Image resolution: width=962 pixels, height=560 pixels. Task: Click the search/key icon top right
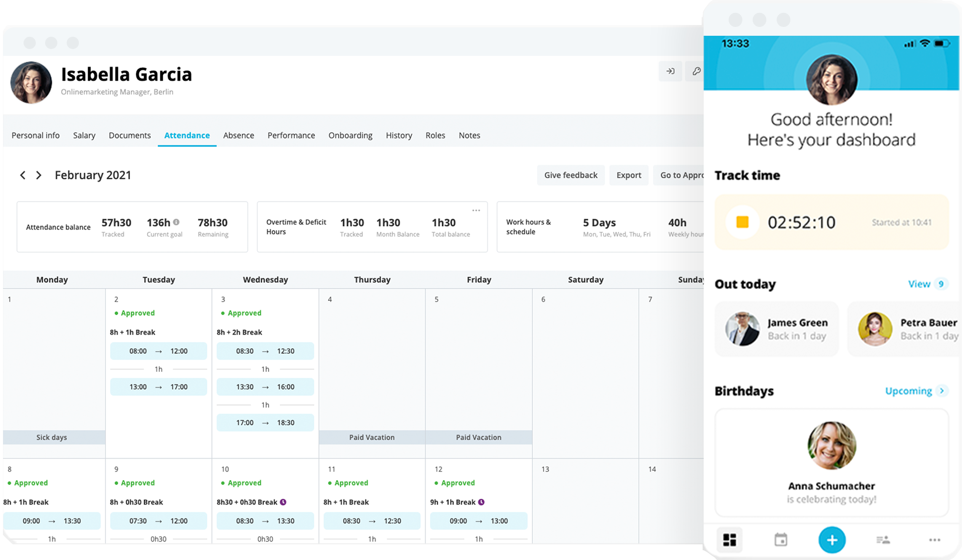coord(696,71)
